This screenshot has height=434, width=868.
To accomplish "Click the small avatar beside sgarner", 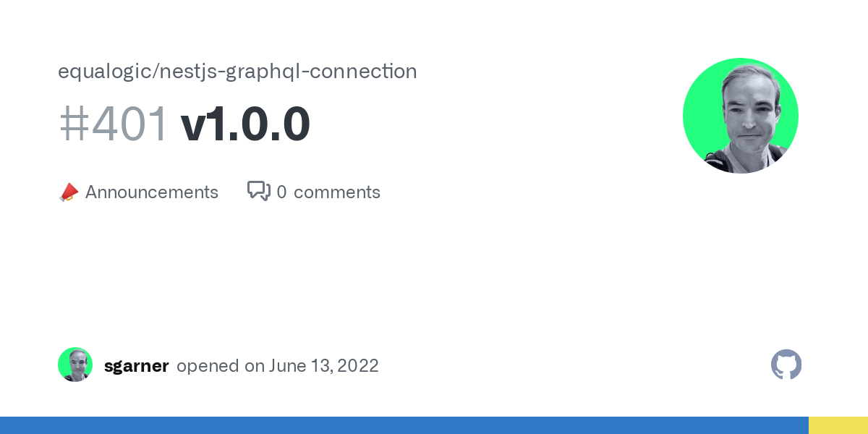I will (75, 365).
